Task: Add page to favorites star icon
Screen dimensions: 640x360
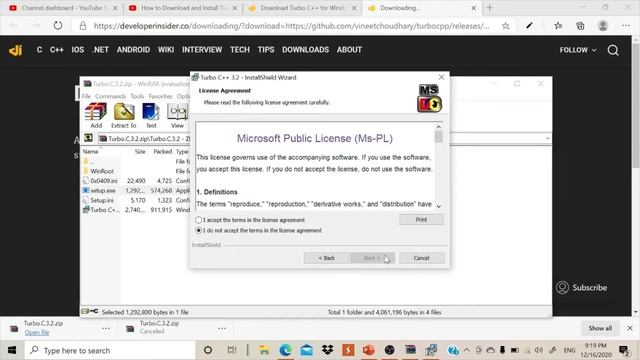Action: [505, 26]
